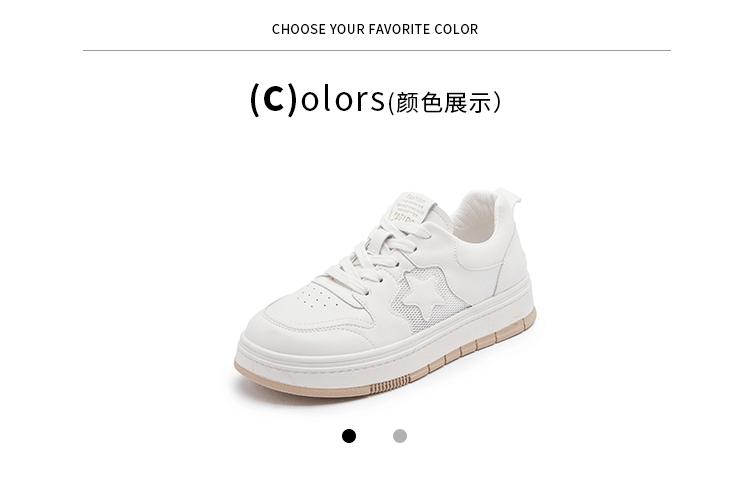Click the "CHOOSE YOUR FAVORITE COLOR" header text
This screenshot has height=502, width=750.
pos(375,29)
